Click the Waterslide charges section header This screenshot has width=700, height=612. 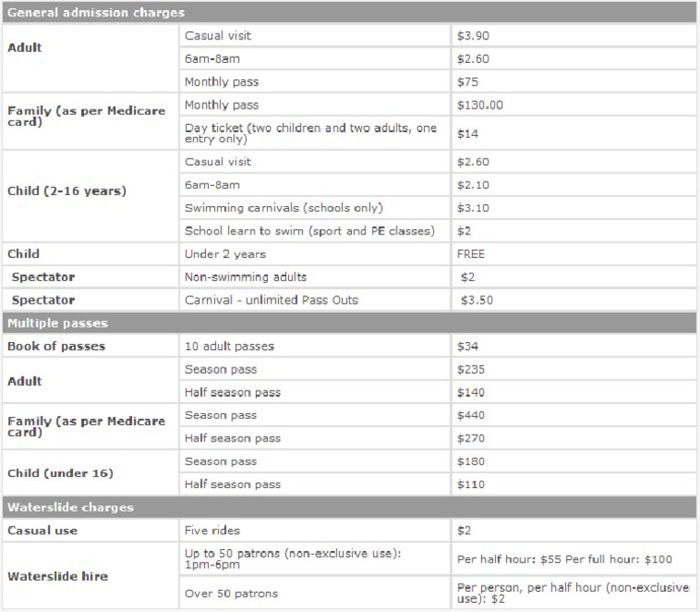pyautogui.click(x=70, y=507)
